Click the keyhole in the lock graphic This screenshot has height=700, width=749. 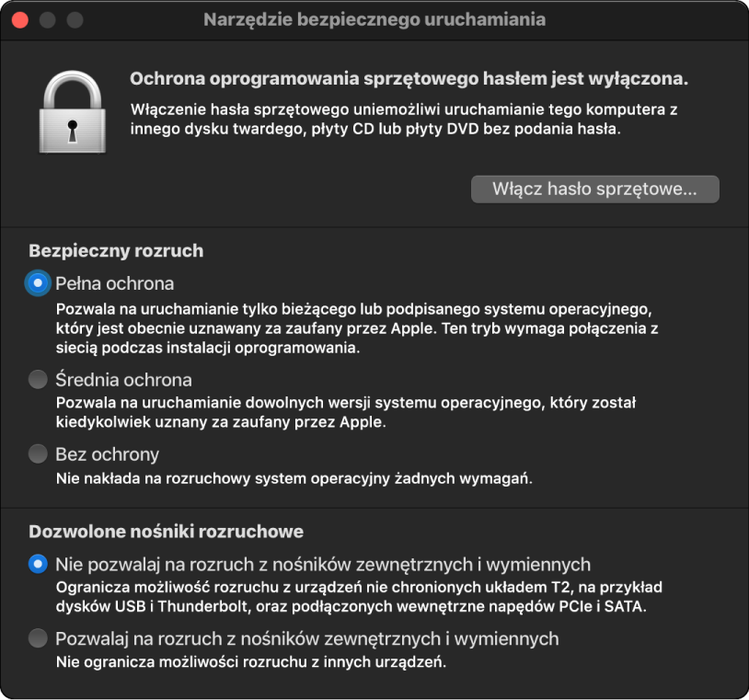coord(73,124)
